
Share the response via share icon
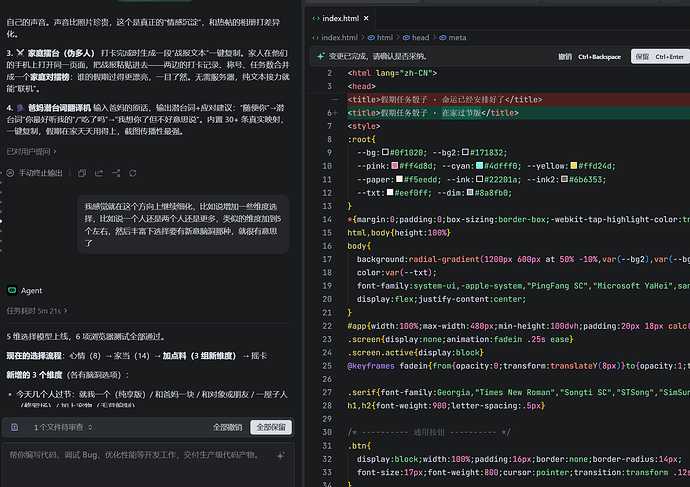click(99, 173)
